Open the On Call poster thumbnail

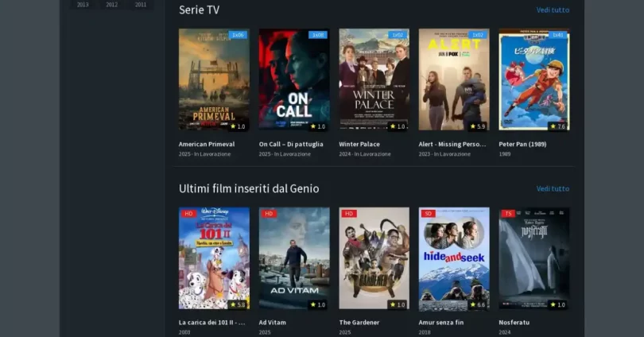pyautogui.click(x=294, y=79)
